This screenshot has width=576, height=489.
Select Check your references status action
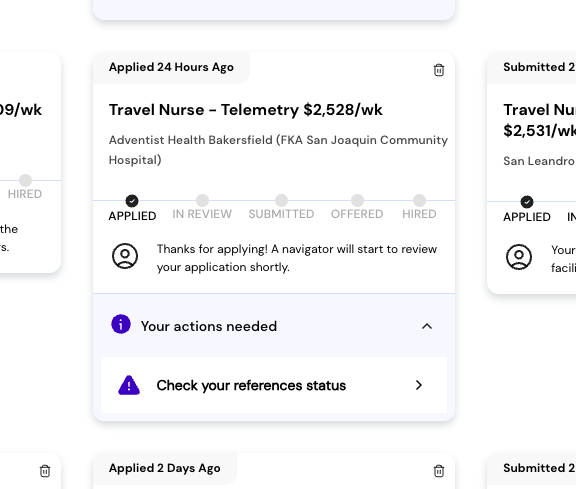[x=274, y=385]
